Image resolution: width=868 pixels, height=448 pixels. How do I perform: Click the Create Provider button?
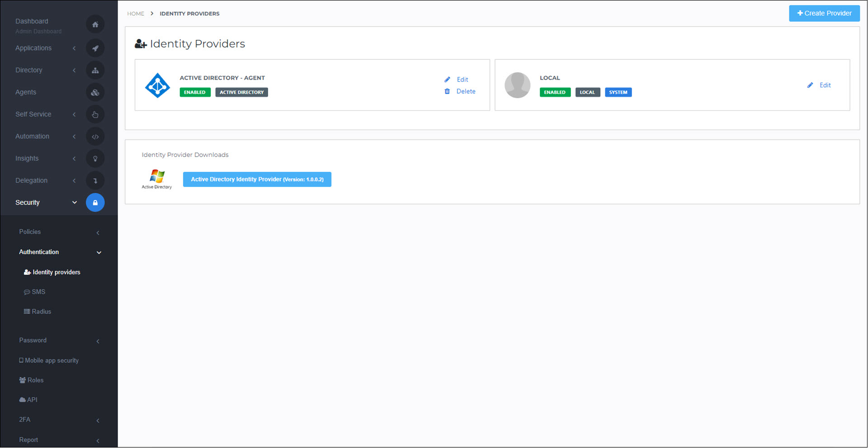(824, 13)
